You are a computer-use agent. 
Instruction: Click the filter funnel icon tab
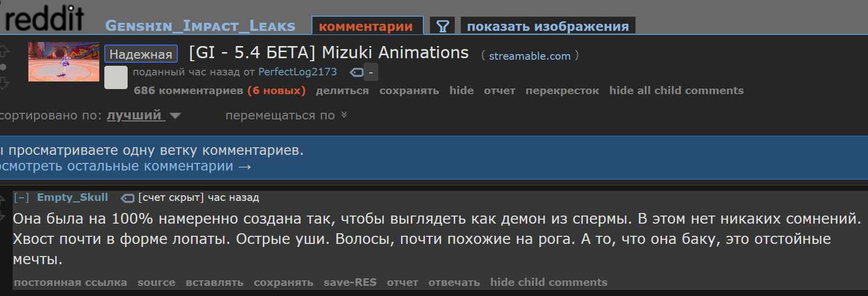(443, 26)
